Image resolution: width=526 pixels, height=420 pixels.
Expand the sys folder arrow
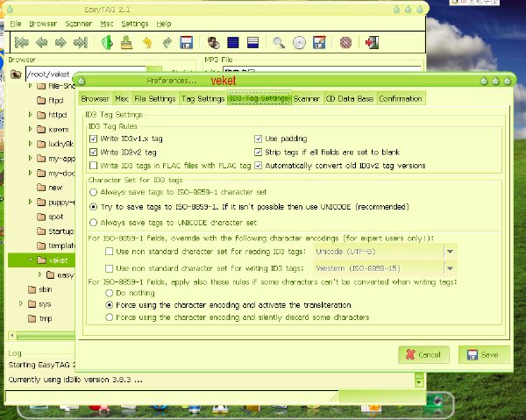click(x=21, y=303)
